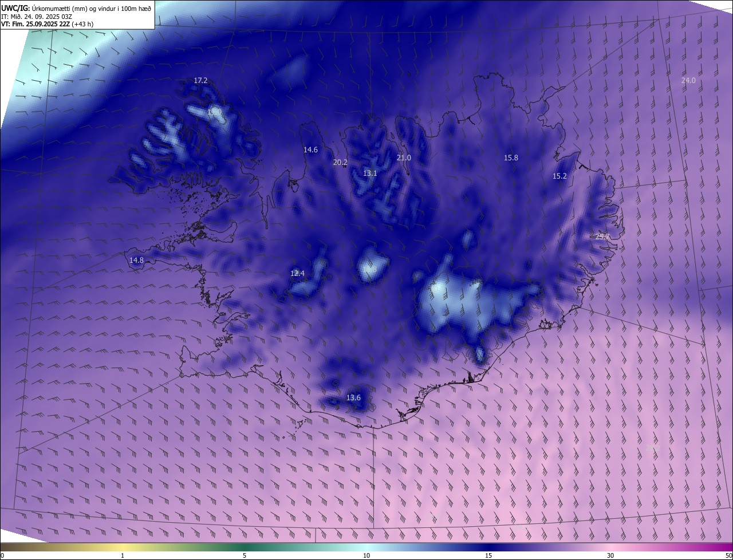The image size is (733, 560).
Task: Click the 13.1 precipitation value
Action: (370, 173)
